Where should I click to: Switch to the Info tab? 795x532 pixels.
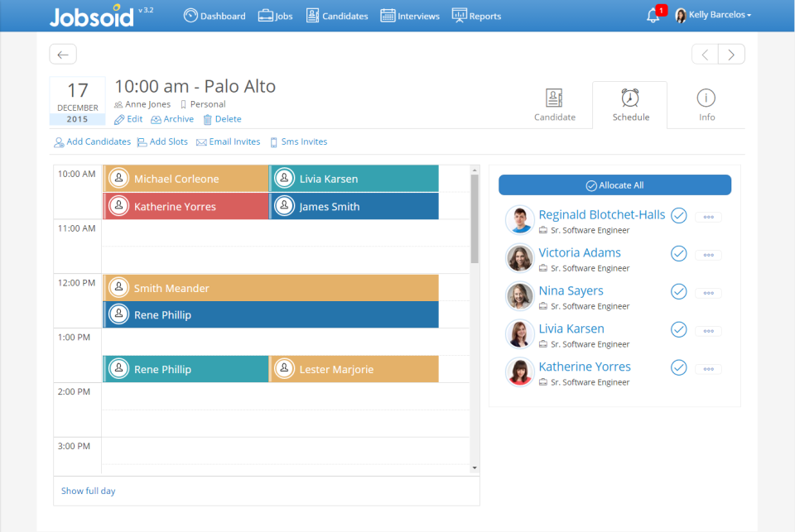pos(706,105)
